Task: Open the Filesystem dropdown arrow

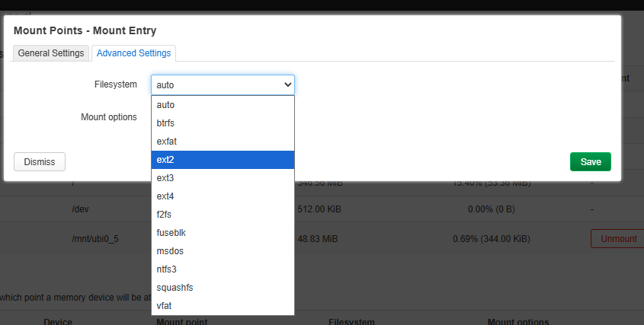Action: point(287,84)
